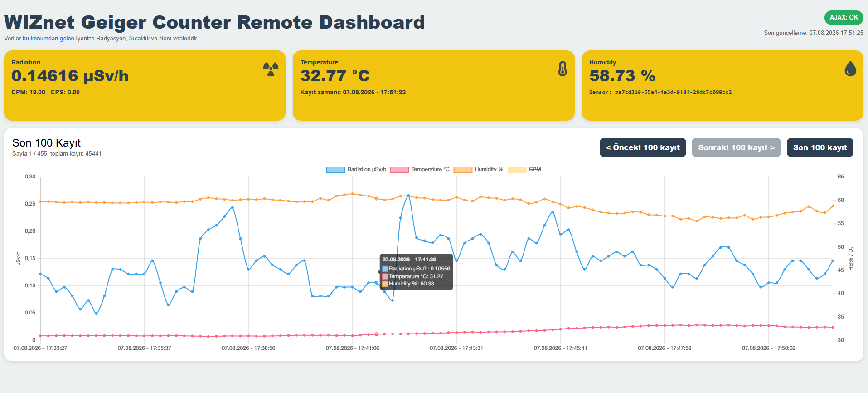
Task: Jump to Son 100 kayıt
Action: tap(820, 147)
